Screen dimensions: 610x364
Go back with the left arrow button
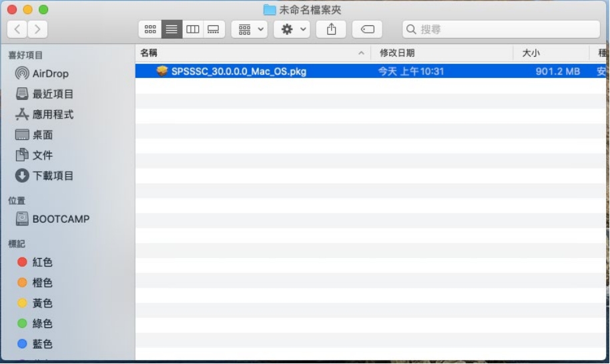point(17,29)
